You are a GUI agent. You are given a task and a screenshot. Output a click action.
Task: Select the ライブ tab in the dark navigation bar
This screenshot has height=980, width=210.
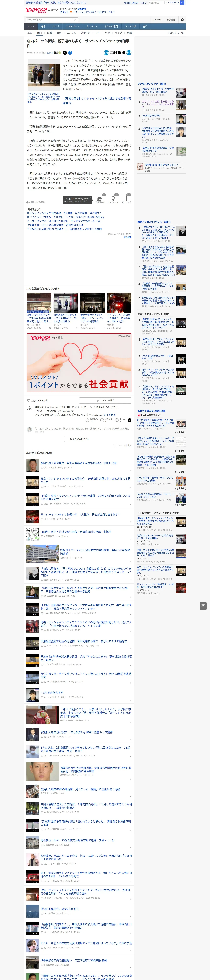click(x=56, y=27)
